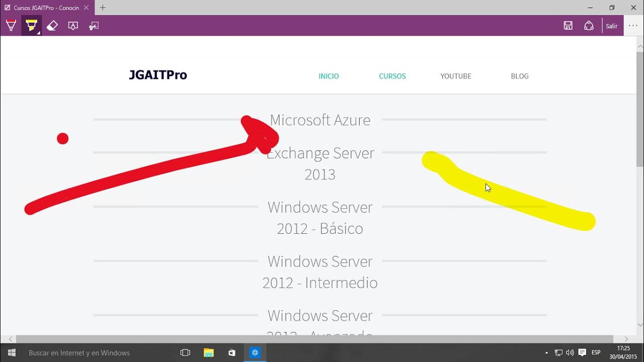Open the Exchange Server 2013 course
Viewport: 644px width, 362px height.
tap(320, 163)
